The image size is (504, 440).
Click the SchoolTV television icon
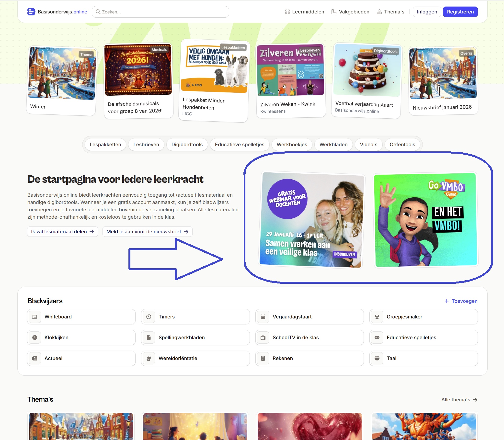pos(263,338)
